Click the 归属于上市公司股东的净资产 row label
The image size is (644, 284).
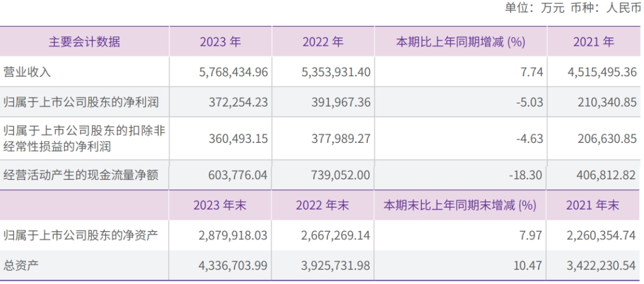click(x=80, y=235)
